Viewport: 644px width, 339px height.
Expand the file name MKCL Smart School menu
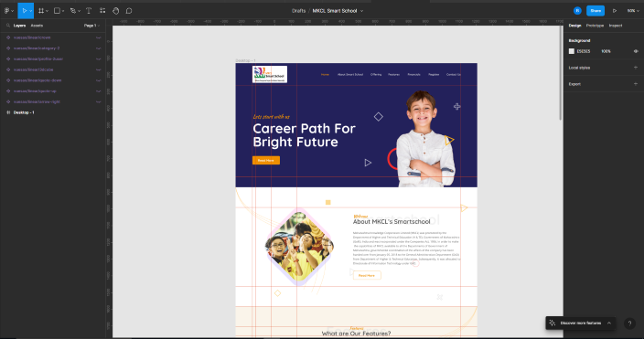362,11
